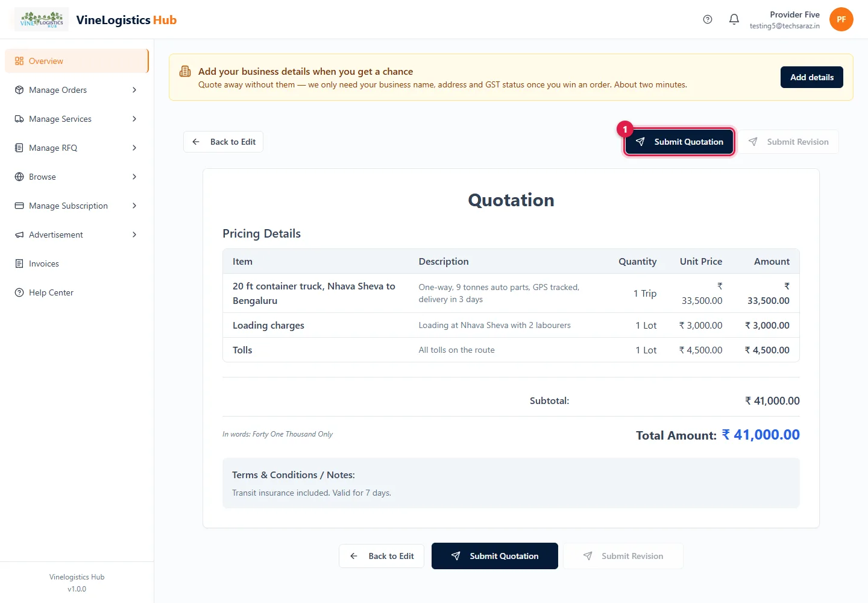
Task: Click the total amount ₹ 41,000.00 in blue
Action: (761, 435)
